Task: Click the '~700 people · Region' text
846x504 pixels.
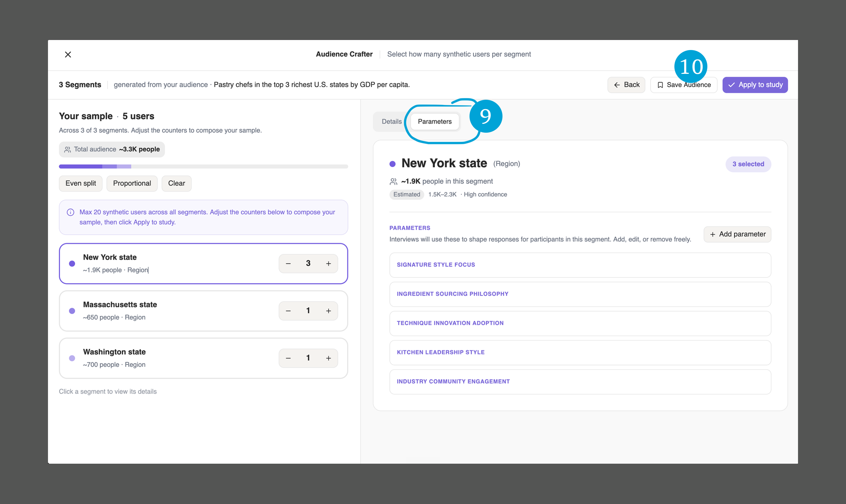Action: point(114,365)
